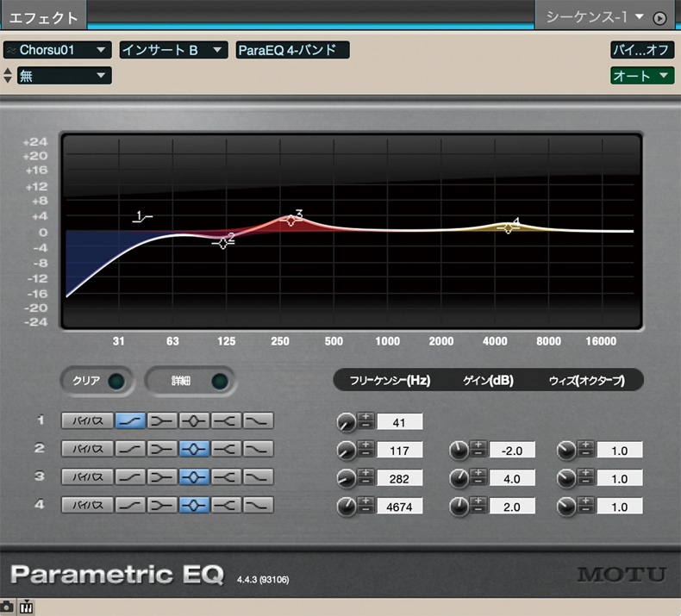
Task: Toggle the バイ...オフ bypass button
Action: [642, 50]
